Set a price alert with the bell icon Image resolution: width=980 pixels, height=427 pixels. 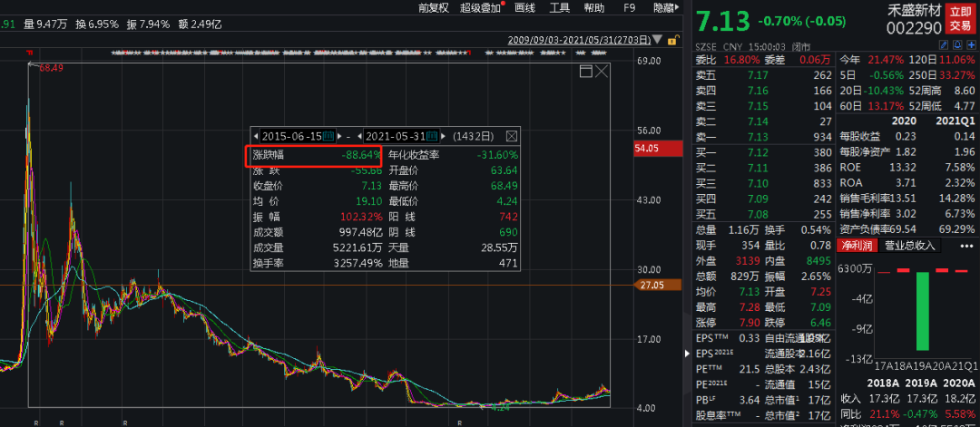click(x=957, y=45)
